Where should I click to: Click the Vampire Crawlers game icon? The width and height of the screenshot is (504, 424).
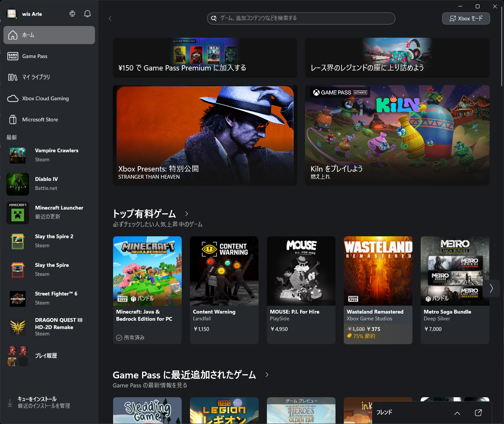tap(18, 156)
